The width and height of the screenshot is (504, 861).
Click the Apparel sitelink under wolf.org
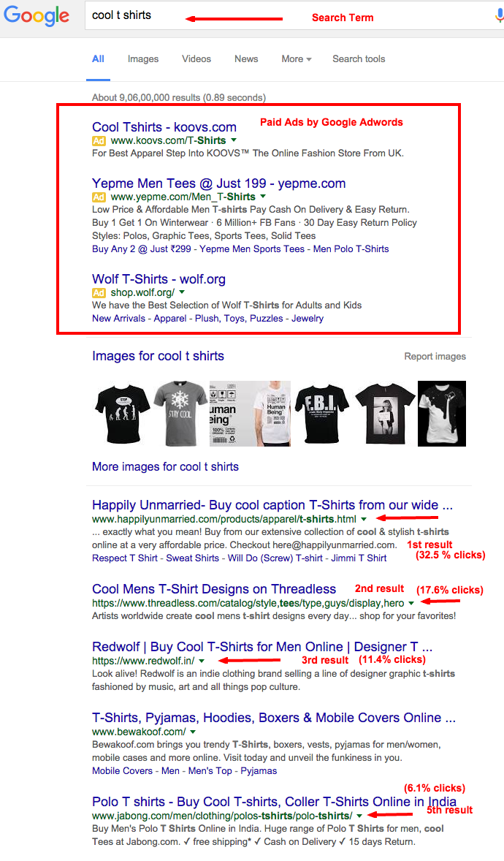point(170,318)
